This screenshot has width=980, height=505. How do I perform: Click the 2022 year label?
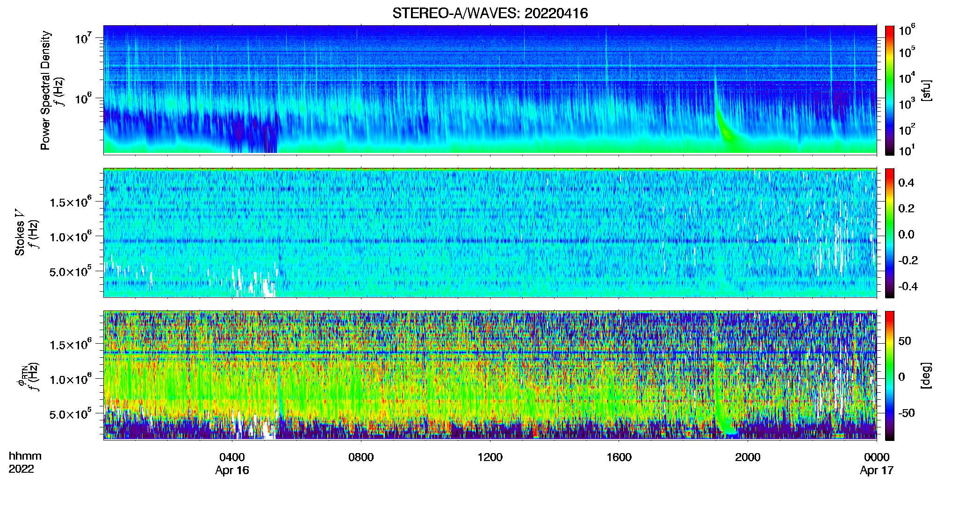click(x=21, y=469)
